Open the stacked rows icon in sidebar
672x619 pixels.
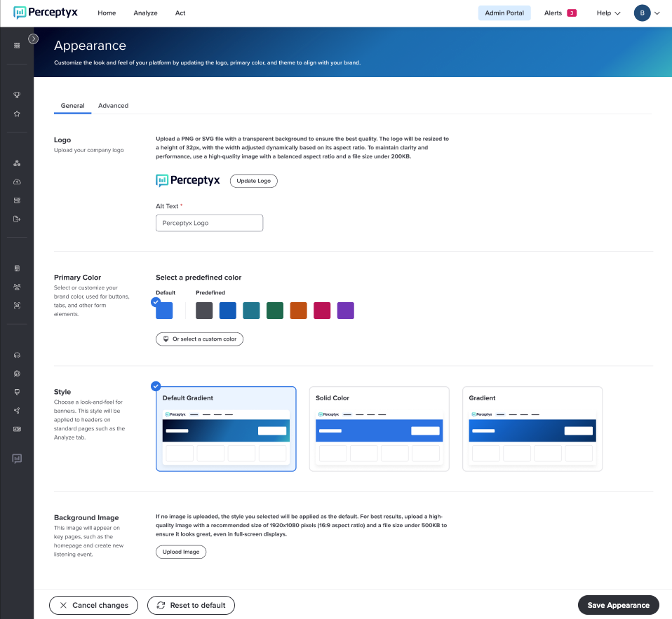coord(17,200)
